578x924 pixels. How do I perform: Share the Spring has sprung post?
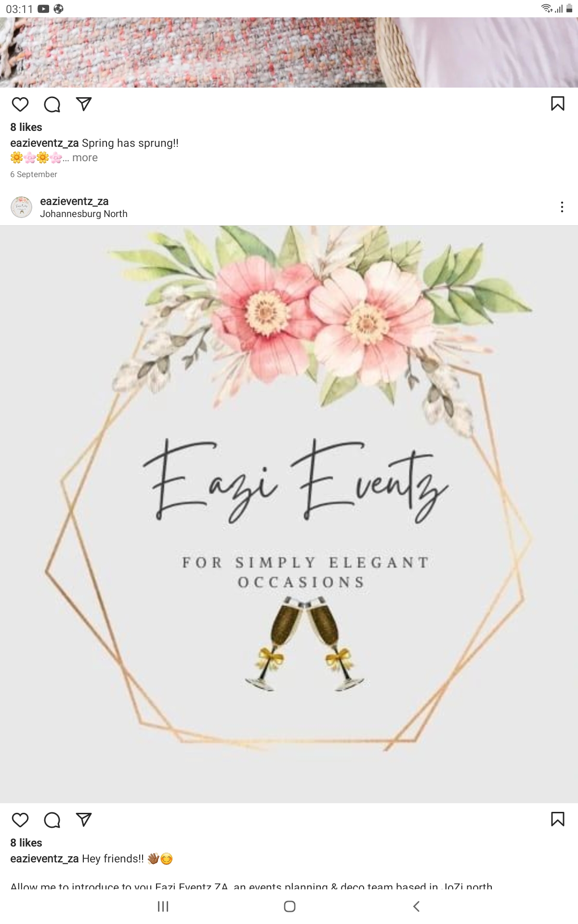click(84, 104)
